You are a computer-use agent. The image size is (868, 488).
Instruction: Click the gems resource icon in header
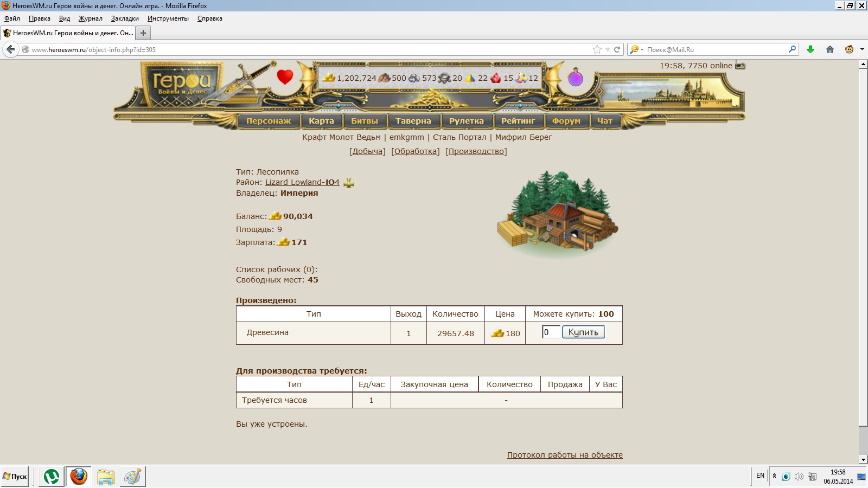521,78
